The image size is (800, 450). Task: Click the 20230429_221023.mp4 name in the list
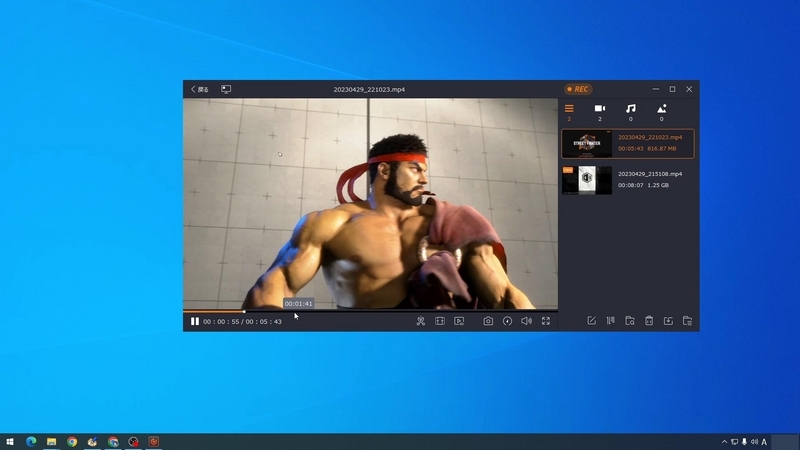[x=650, y=137]
